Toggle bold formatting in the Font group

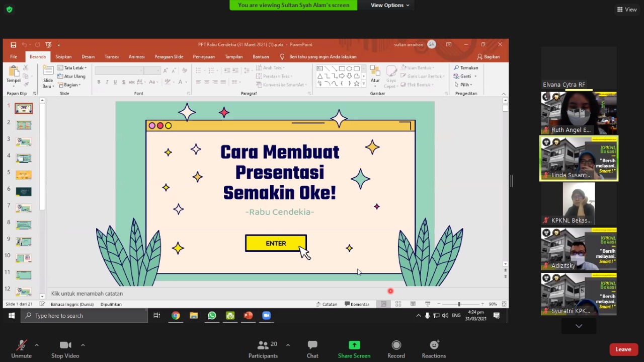click(x=99, y=82)
